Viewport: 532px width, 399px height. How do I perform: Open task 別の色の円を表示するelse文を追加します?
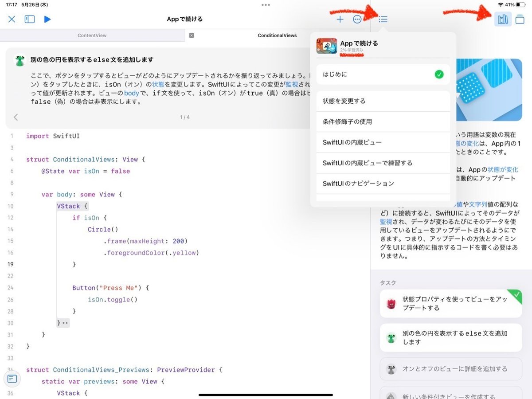coord(451,337)
